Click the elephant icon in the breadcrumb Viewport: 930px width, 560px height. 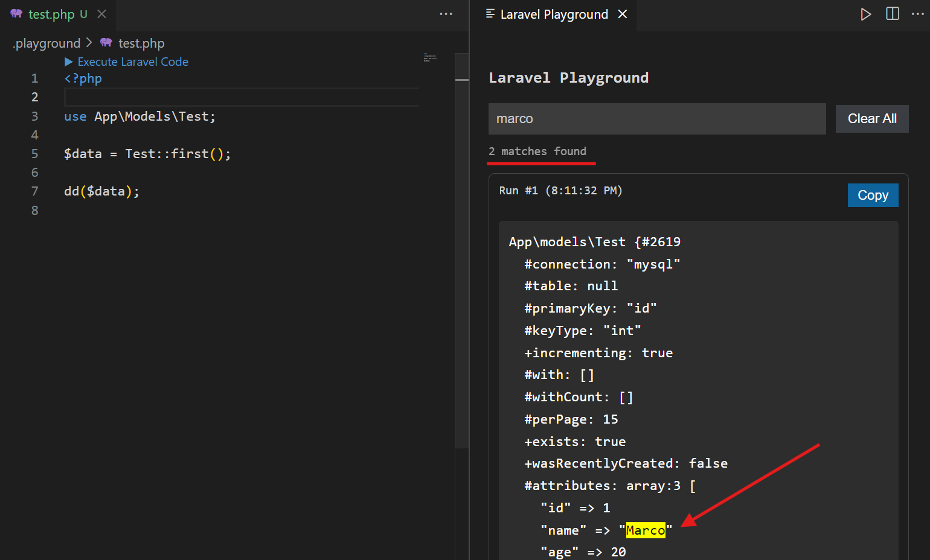point(106,43)
